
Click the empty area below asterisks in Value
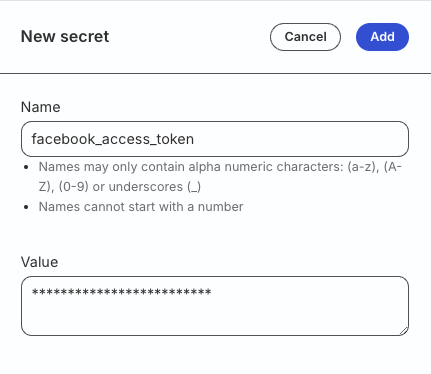[x=213, y=317]
